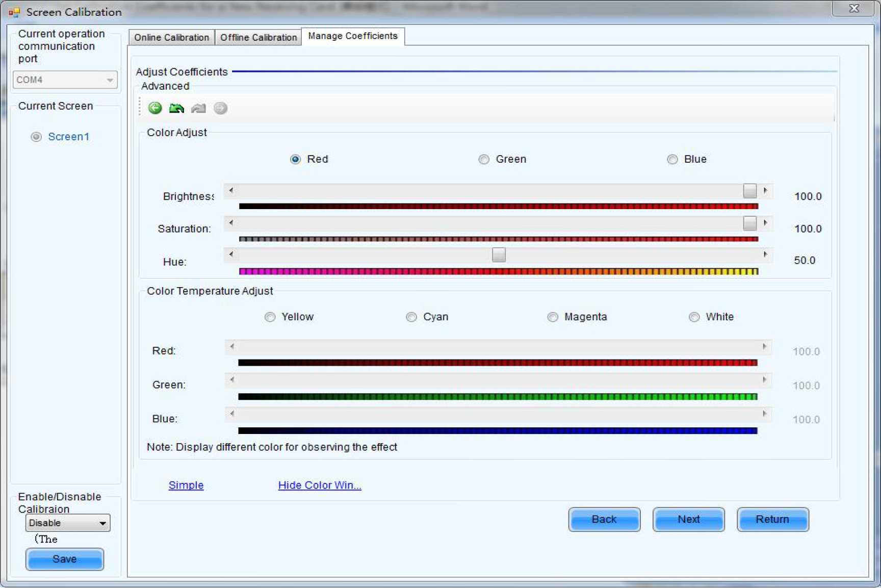Click Brightness slider right arrow
This screenshot has height=588, width=881.
pos(765,191)
